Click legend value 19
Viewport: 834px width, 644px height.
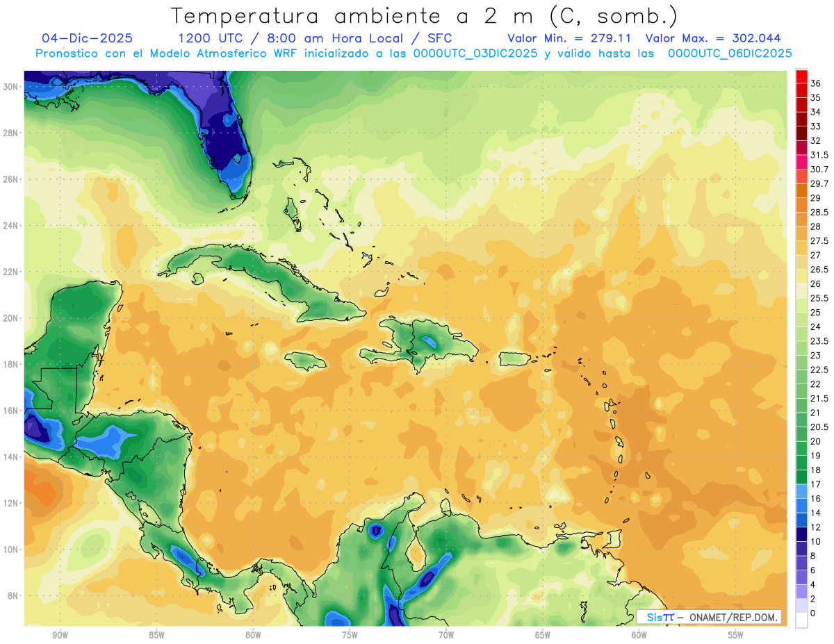click(x=816, y=456)
